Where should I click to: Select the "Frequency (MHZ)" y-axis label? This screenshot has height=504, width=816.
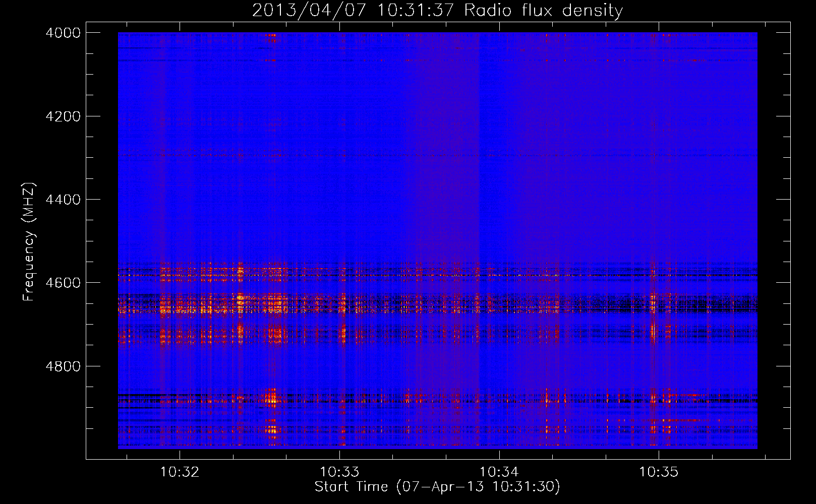click(29, 242)
